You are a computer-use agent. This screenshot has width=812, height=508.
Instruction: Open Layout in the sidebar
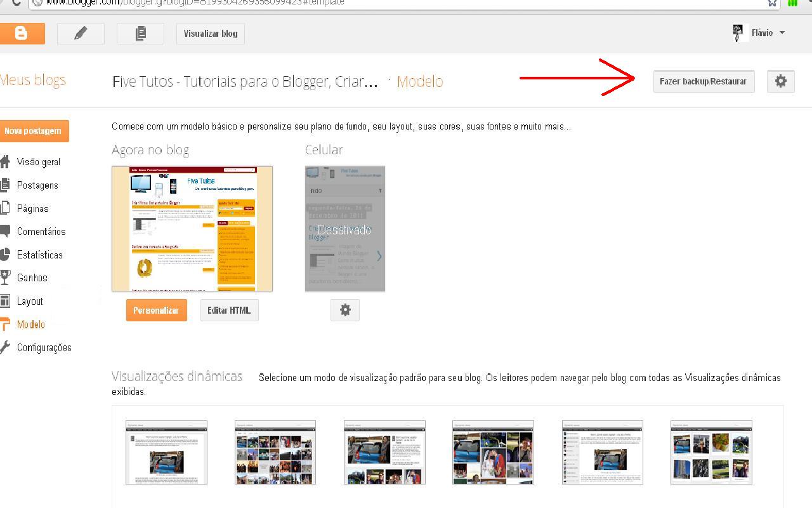click(30, 301)
